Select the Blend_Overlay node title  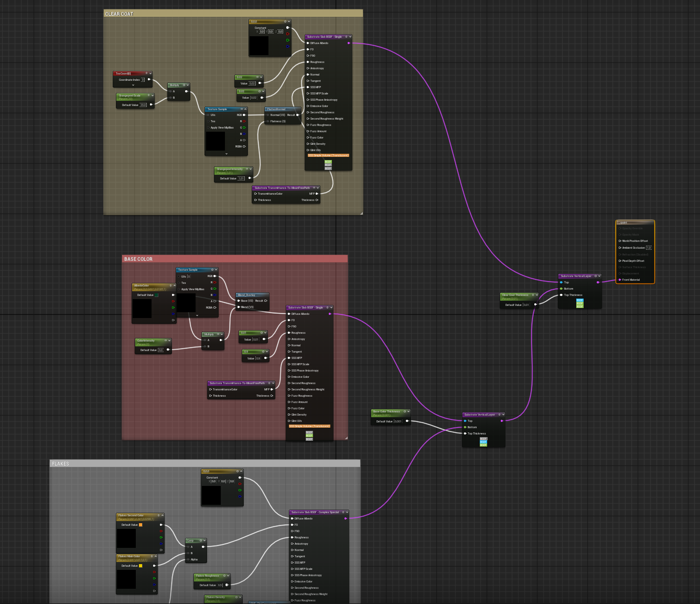[x=246, y=295]
